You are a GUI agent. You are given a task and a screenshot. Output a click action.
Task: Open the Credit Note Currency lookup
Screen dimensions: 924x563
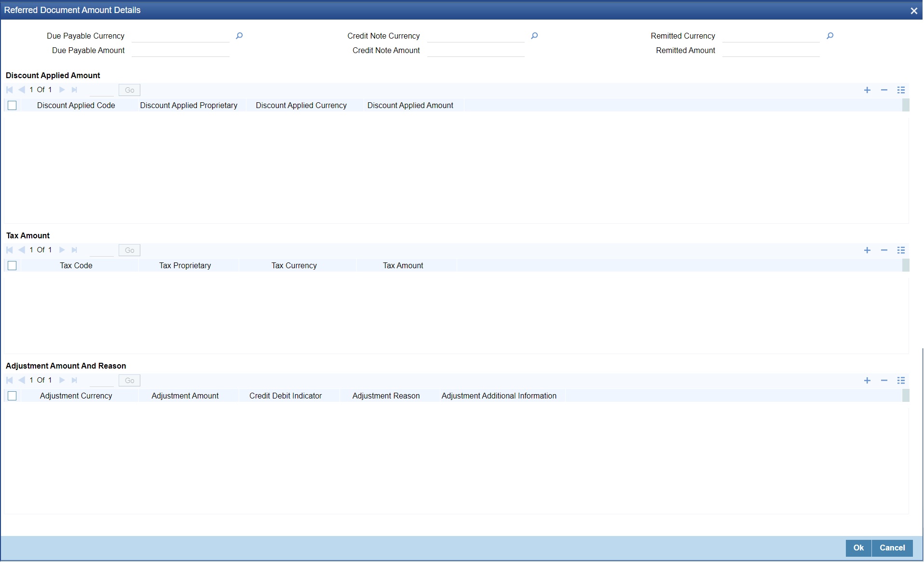[x=534, y=36]
